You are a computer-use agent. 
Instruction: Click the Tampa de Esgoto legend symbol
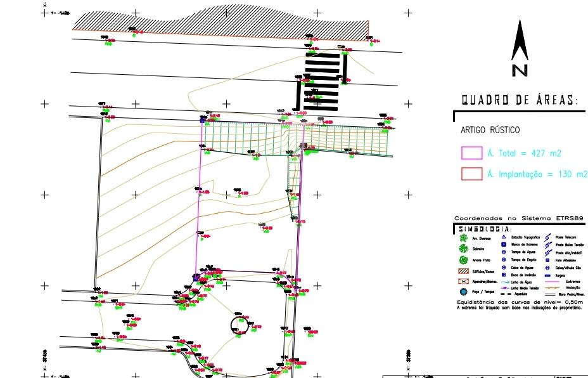point(504,260)
